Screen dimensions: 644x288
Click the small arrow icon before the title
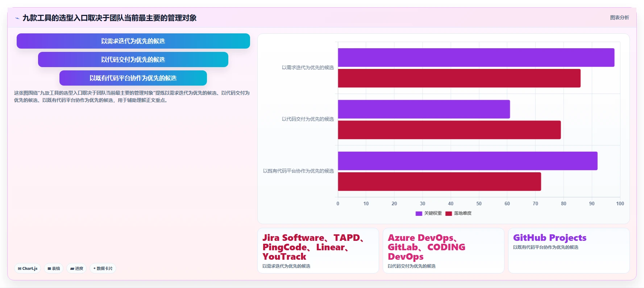click(x=17, y=18)
